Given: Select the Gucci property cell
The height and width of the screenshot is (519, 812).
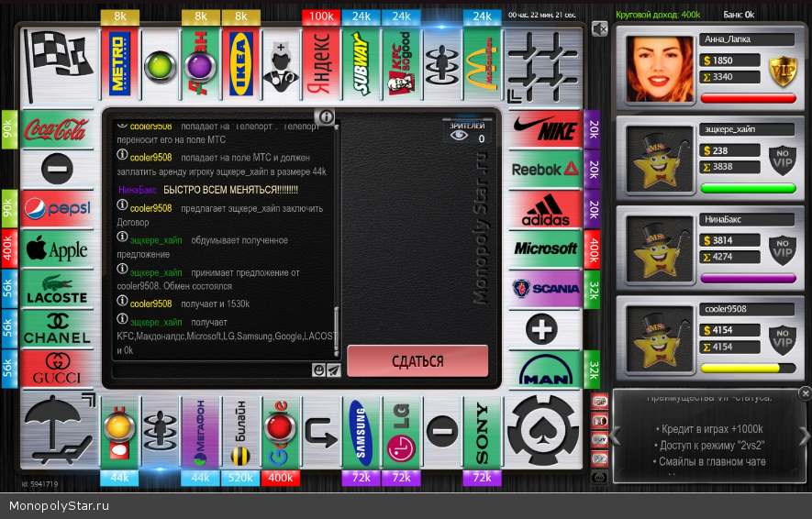Looking at the screenshot, I should [57, 370].
